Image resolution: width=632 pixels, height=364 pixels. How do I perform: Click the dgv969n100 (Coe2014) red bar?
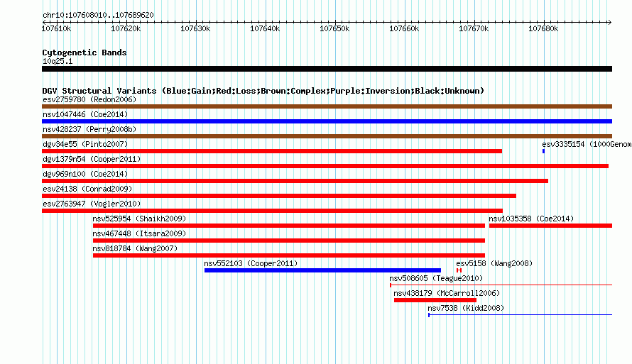(x=295, y=181)
